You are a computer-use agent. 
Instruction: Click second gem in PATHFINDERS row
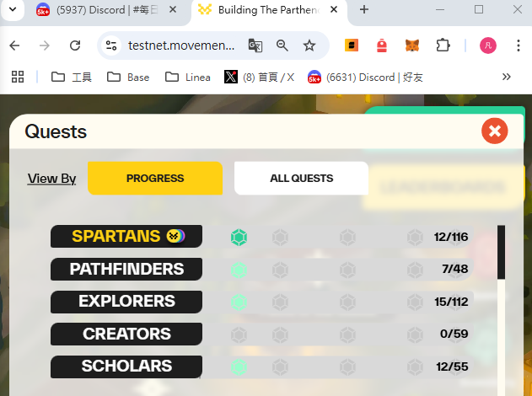[x=280, y=270]
